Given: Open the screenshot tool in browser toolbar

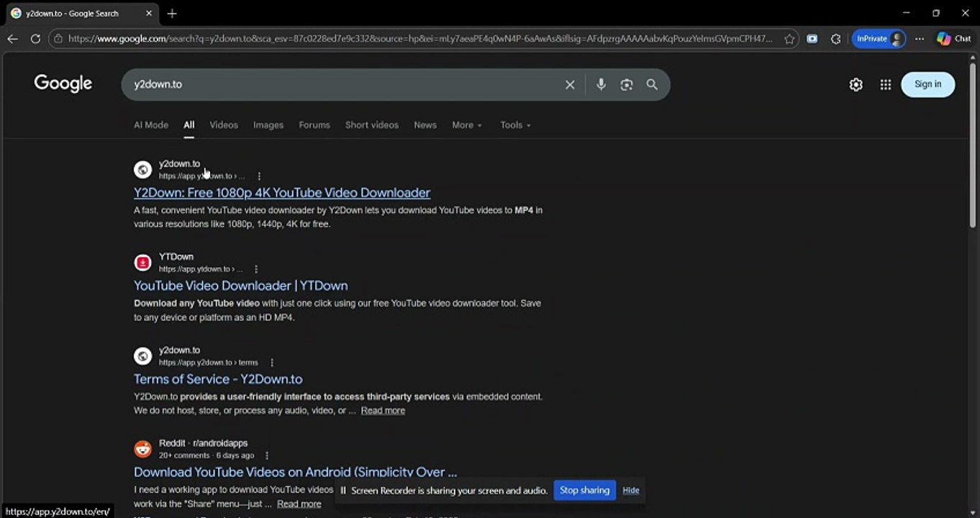Looking at the screenshot, I should 812,39.
